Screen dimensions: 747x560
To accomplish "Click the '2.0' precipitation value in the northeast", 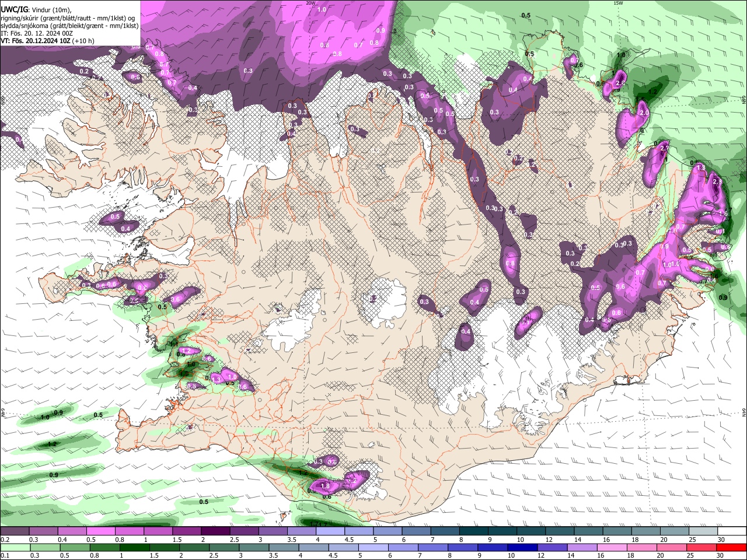I will (x=644, y=113).
